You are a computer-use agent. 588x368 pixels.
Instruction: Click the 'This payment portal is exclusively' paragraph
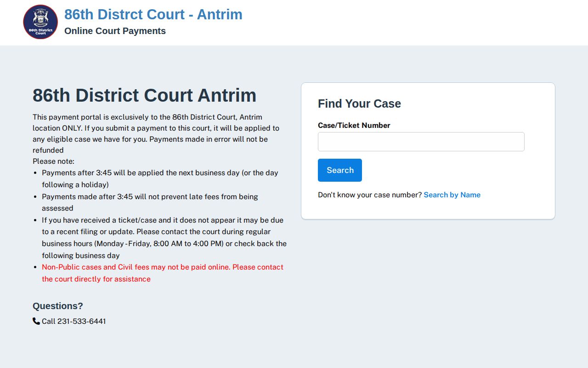(156, 133)
